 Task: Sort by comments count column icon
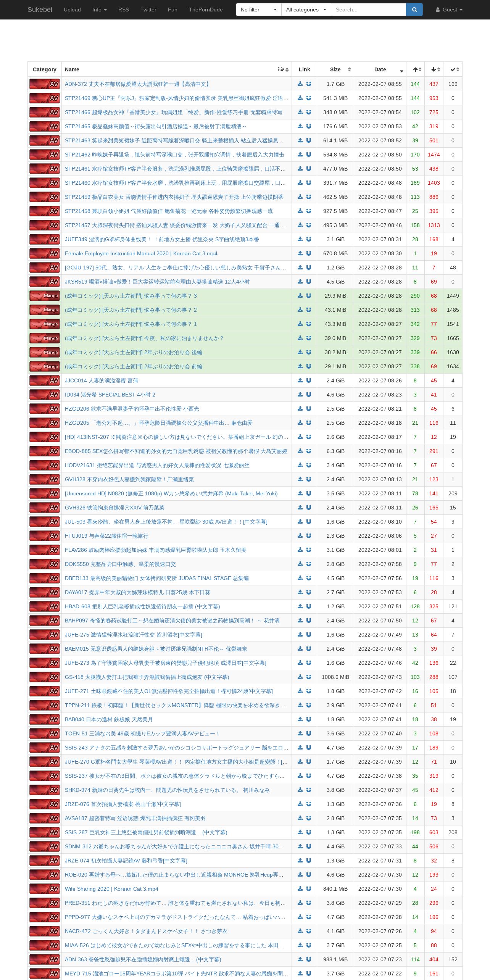point(283,69)
